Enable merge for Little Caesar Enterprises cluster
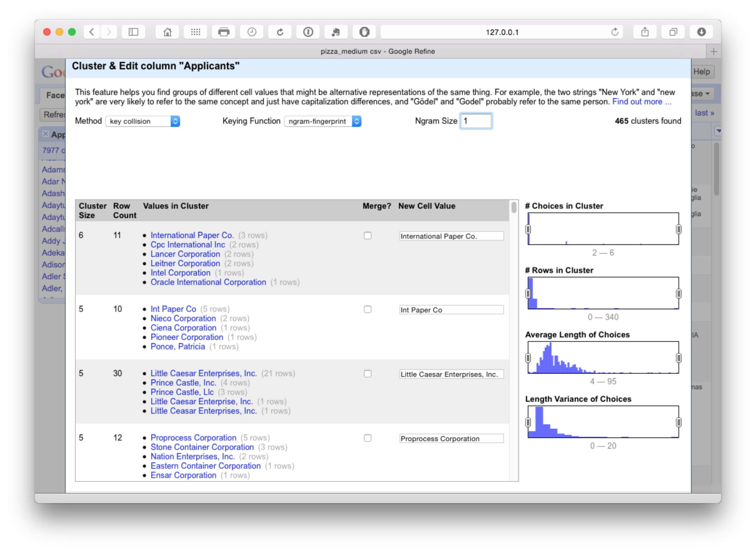 [367, 374]
